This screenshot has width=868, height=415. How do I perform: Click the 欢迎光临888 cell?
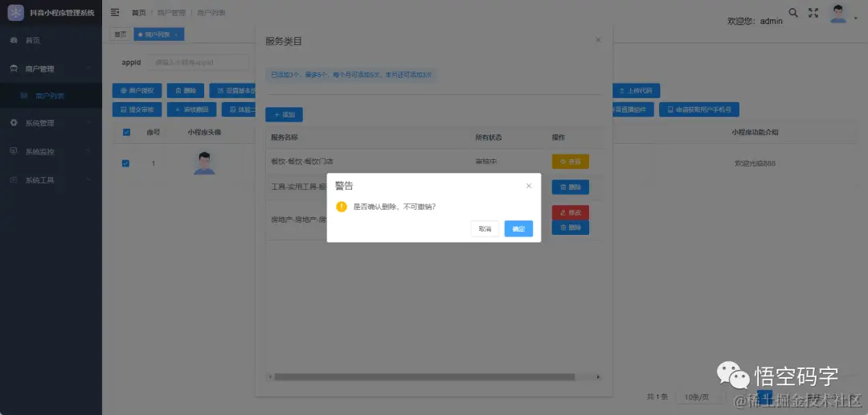[755, 163]
